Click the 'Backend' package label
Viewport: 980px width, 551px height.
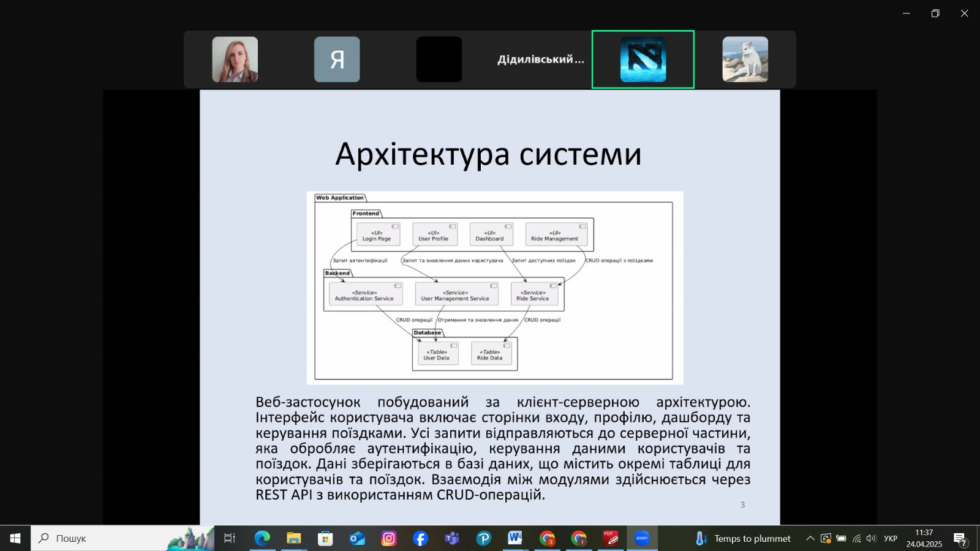337,273
